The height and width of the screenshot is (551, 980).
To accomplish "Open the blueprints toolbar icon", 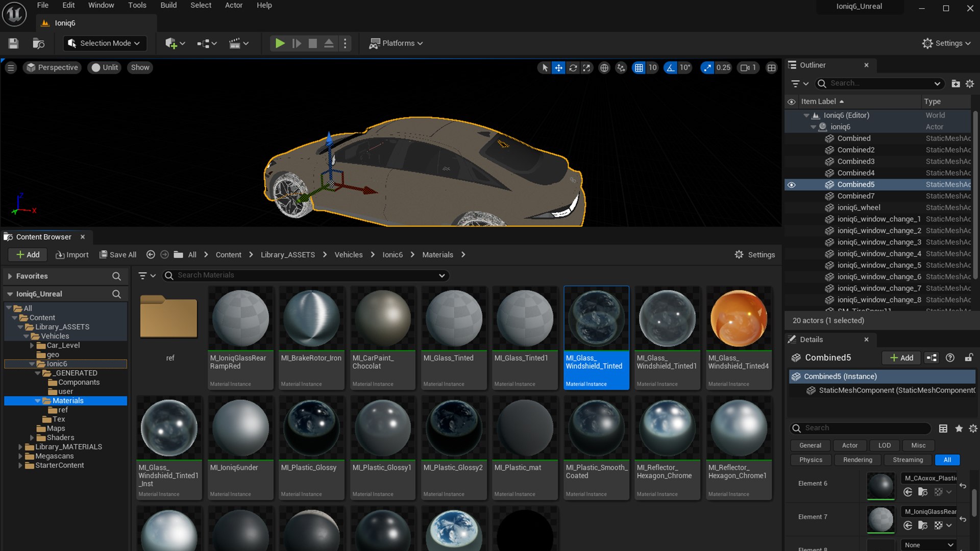I will (207, 43).
